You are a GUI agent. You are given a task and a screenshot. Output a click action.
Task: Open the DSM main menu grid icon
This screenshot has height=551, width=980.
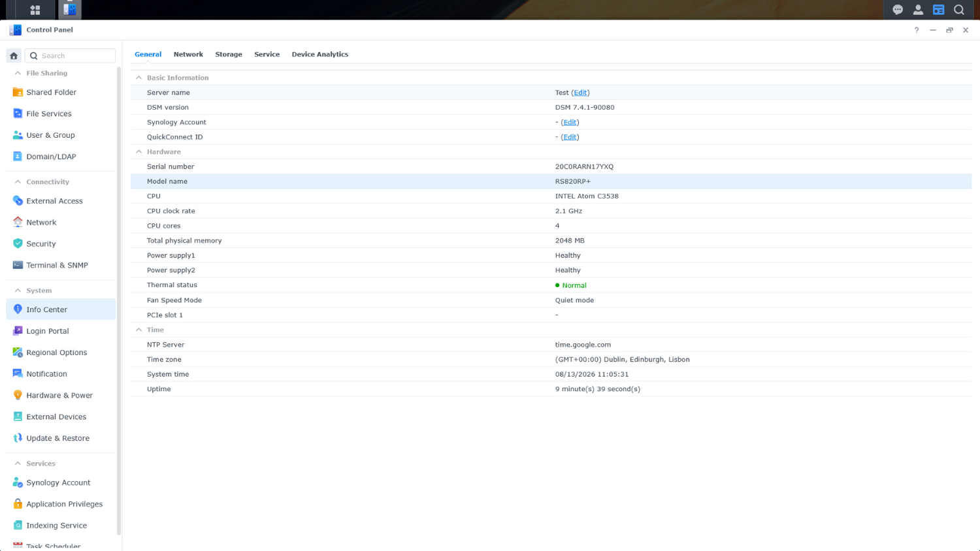[35, 10]
